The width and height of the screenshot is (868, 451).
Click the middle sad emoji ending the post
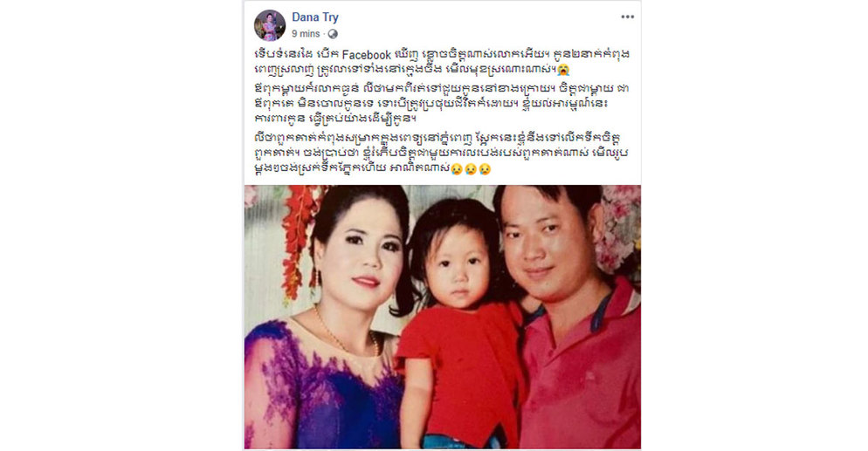click(471, 169)
